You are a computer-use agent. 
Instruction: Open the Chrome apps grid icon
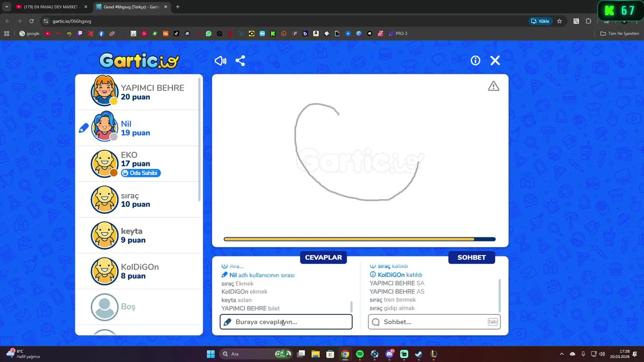pyautogui.click(x=7, y=34)
